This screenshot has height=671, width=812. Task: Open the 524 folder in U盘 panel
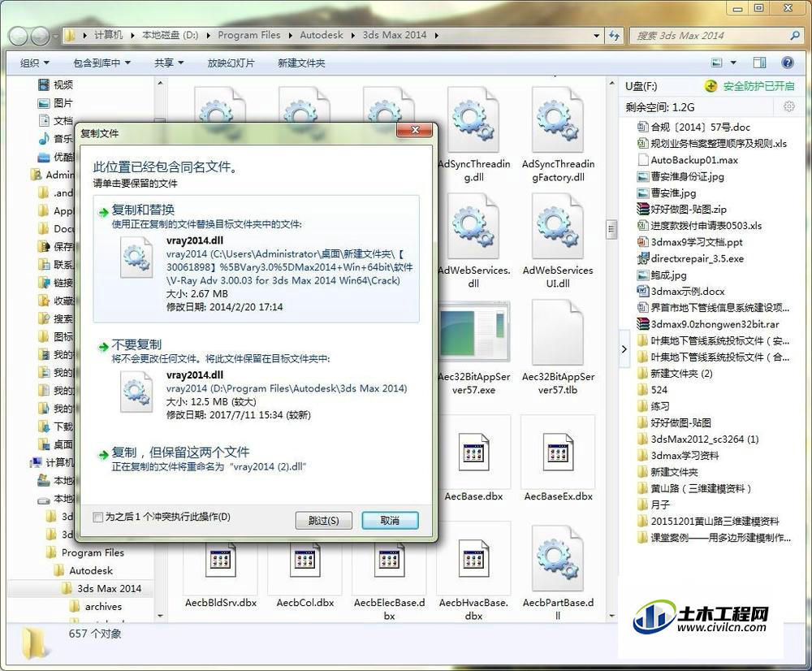(x=653, y=390)
